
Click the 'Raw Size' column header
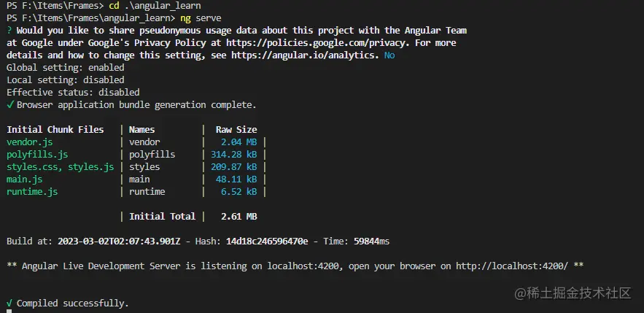pos(236,129)
